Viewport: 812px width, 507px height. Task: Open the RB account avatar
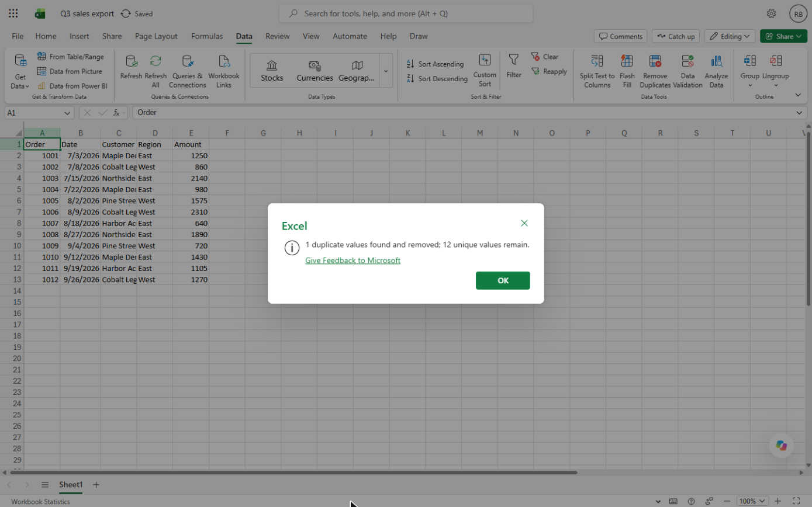797,13
